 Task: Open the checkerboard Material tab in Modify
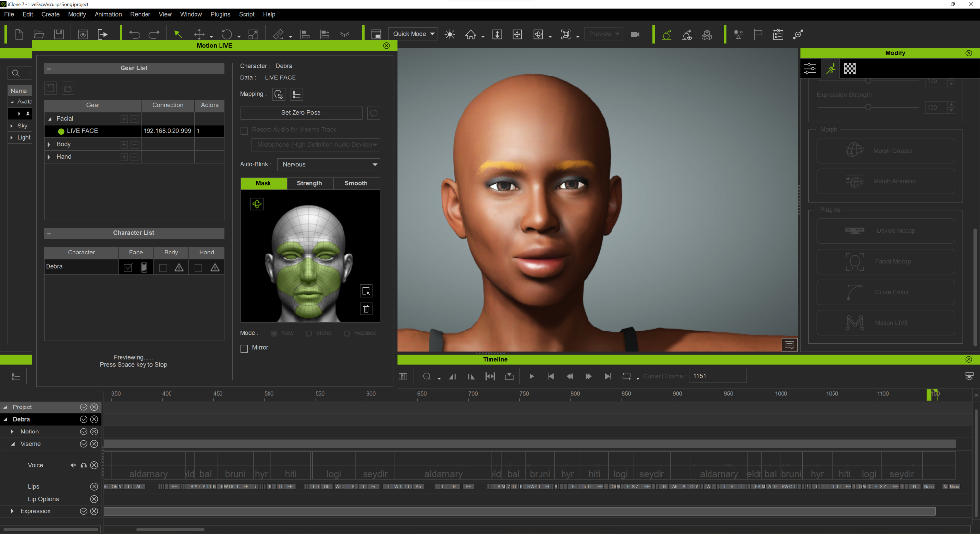(x=850, y=69)
